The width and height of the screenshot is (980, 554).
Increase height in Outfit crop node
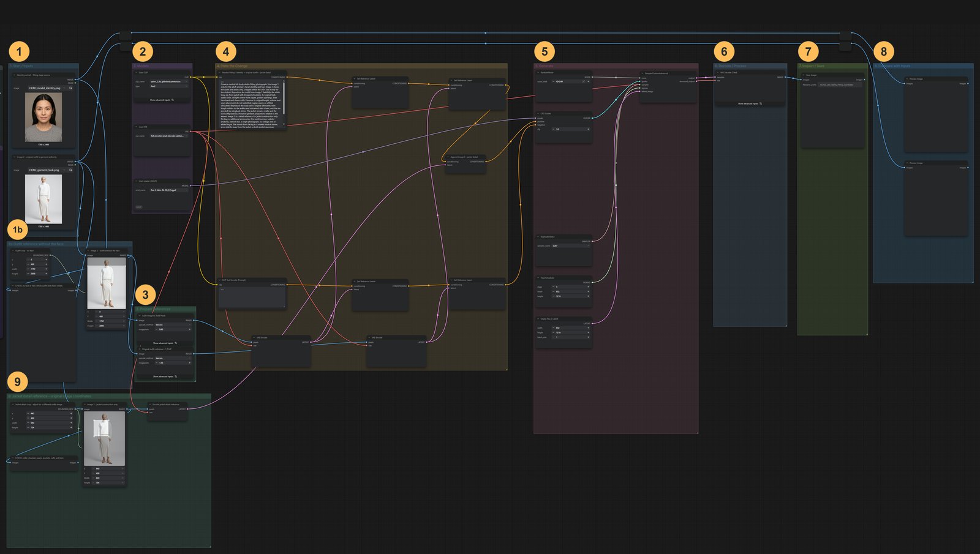pyautogui.click(x=45, y=274)
